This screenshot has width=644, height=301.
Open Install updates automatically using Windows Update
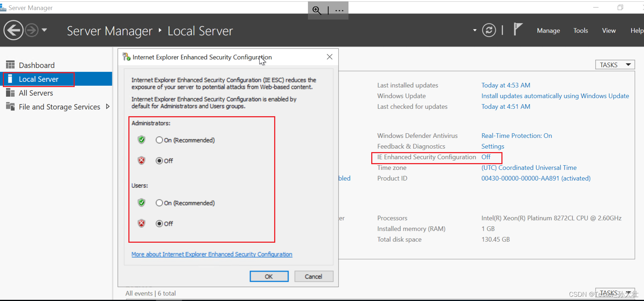[555, 96]
